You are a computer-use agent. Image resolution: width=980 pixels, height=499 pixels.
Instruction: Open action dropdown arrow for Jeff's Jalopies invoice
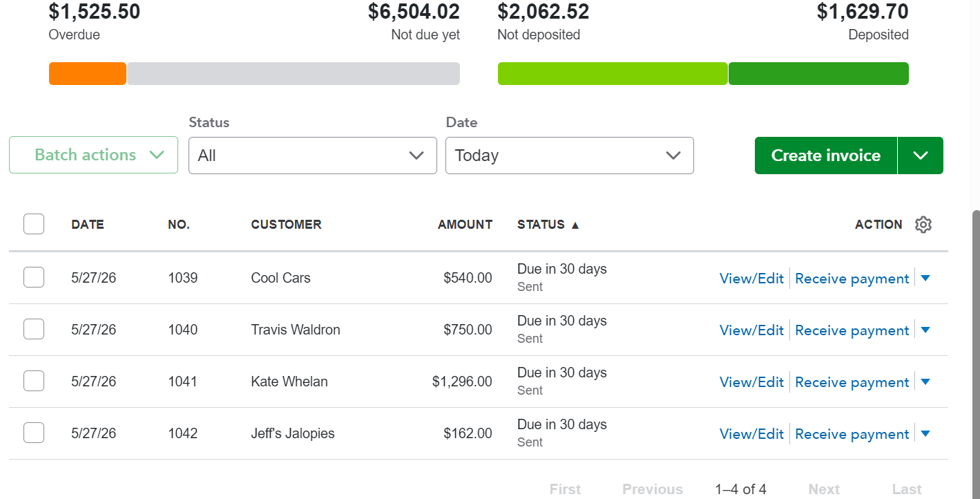tap(925, 433)
